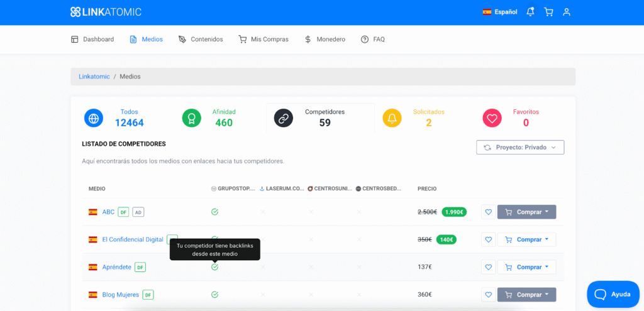Click the Linkatomic logo in header

tap(106, 12)
